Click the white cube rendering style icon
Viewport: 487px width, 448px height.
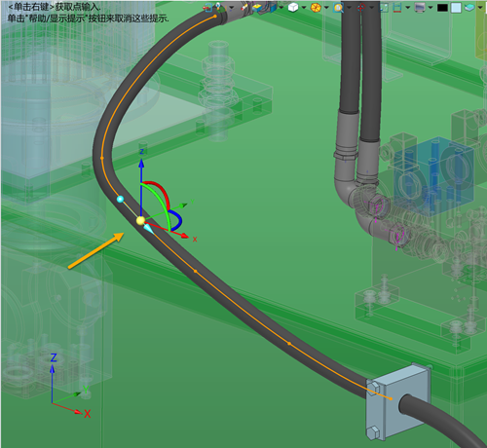coord(293,8)
